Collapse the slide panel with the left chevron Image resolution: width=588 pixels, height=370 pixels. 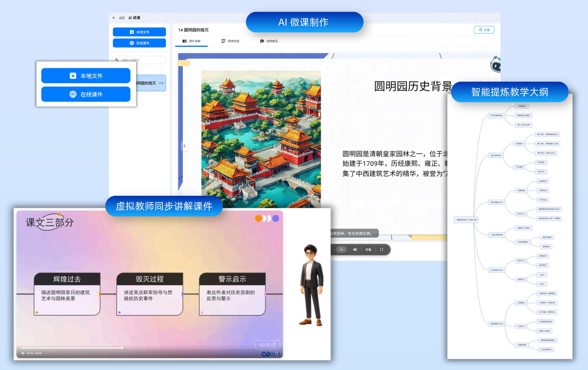coord(184,146)
